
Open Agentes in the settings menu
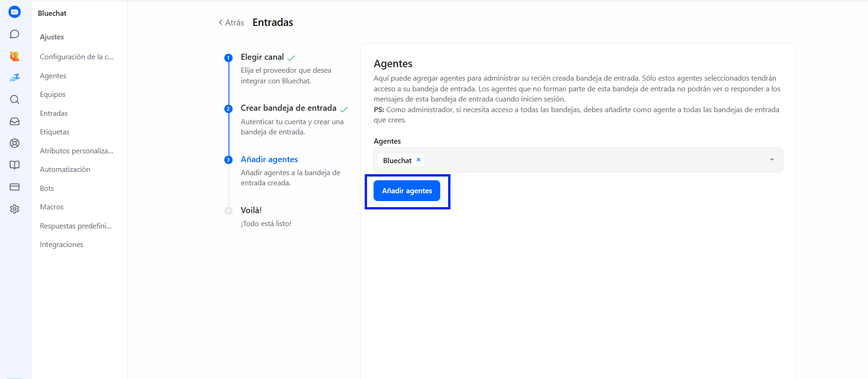coord(53,76)
